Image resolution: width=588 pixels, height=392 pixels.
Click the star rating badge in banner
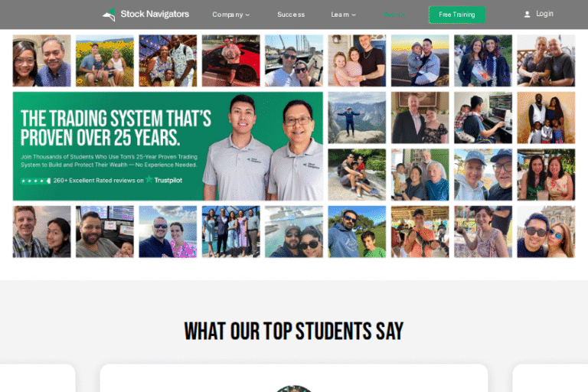tap(36, 181)
